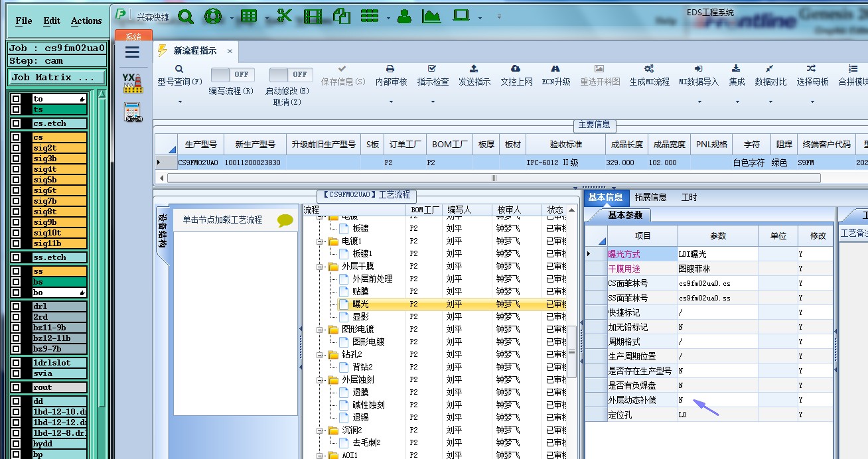Switch to the 工时 tab
This screenshot has height=459, width=868.
coord(689,197)
